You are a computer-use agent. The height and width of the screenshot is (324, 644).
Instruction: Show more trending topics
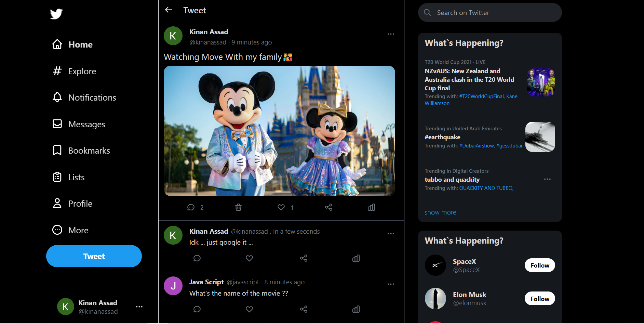(440, 212)
